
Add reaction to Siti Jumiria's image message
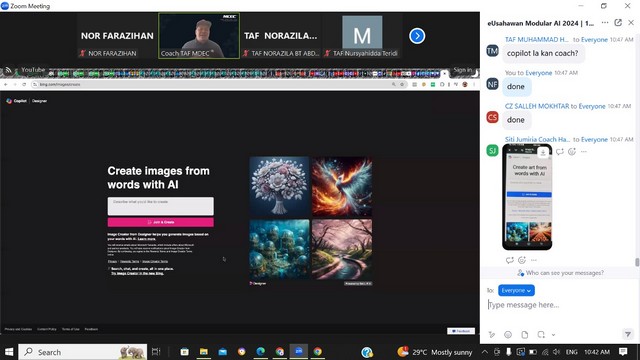(x=572, y=151)
